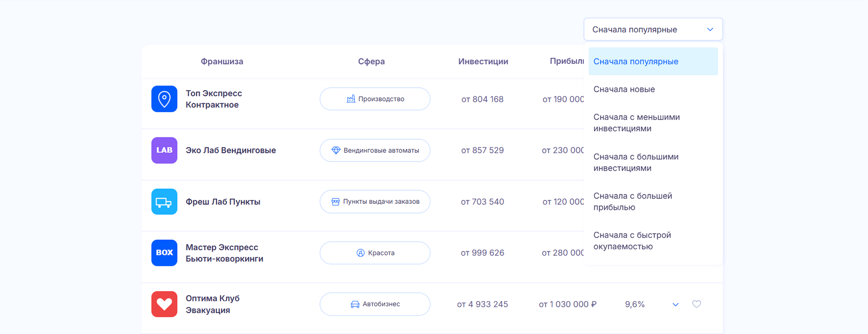Screen dimensions: 868x334
Task: Click the Автобизнес category tag
Action: point(375,304)
